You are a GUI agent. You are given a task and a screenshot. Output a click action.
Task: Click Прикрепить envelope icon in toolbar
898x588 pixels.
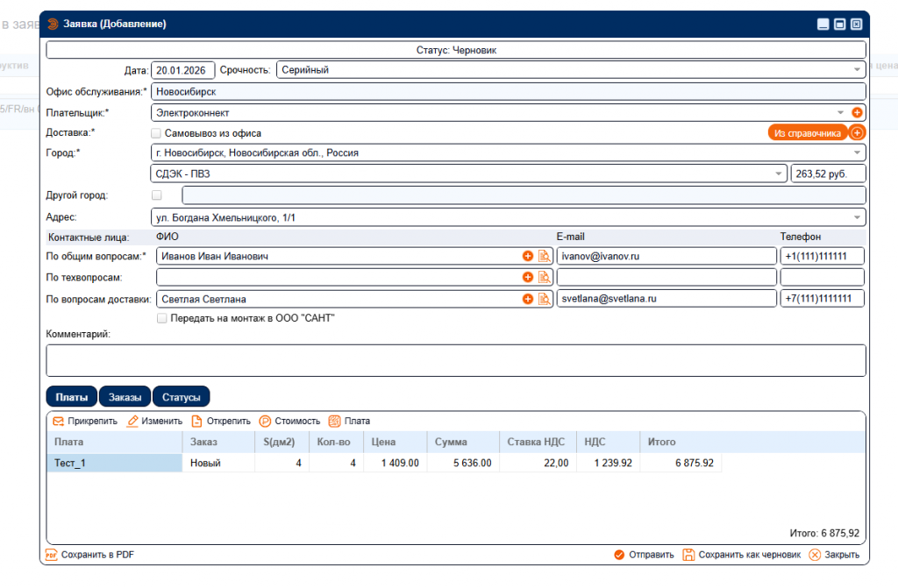58,421
